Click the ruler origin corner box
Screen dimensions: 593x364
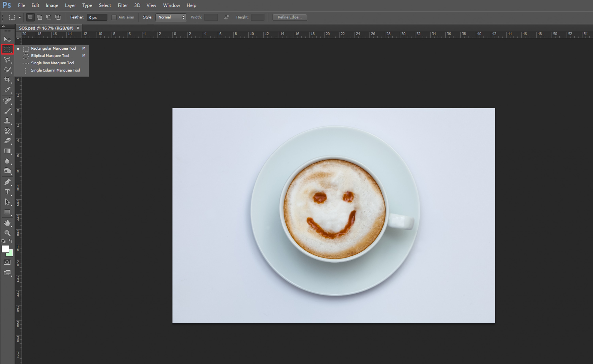(19, 35)
